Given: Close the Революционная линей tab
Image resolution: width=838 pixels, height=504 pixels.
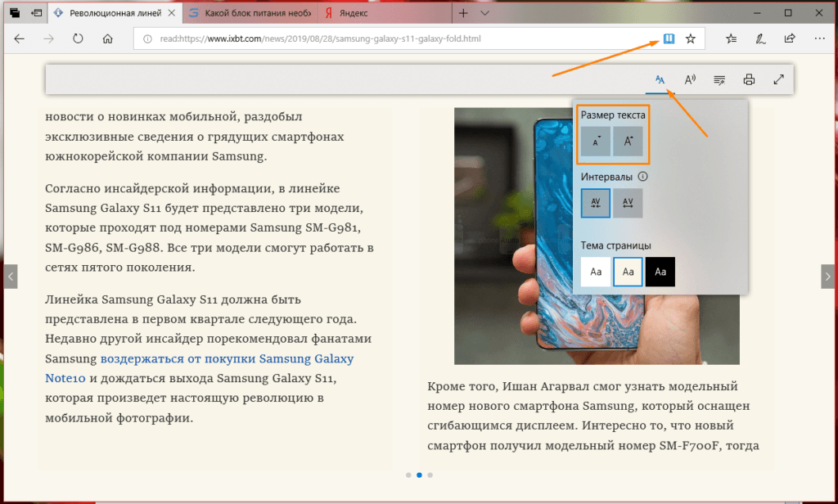Looking at the screenshot, I should (172, 13).
